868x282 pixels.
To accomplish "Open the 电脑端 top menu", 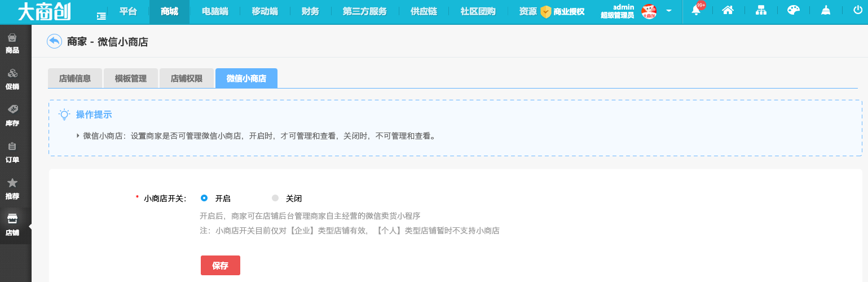I will click(215, 11).
